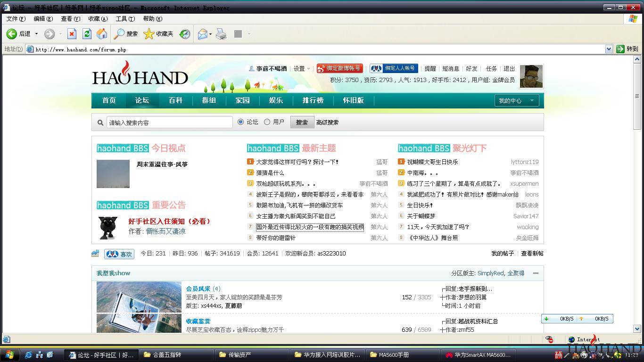This screenshot has height=362, width=644.
Task: Select the 论坛 search radio button
Action: pyautogui.click(x=241, y=122)
